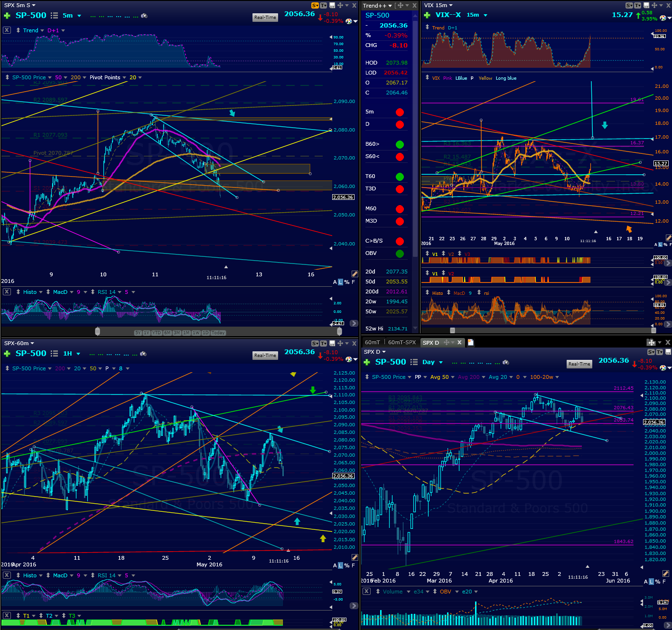
Task: Save the SPX-60m chart layout
Action: point(332,343)
